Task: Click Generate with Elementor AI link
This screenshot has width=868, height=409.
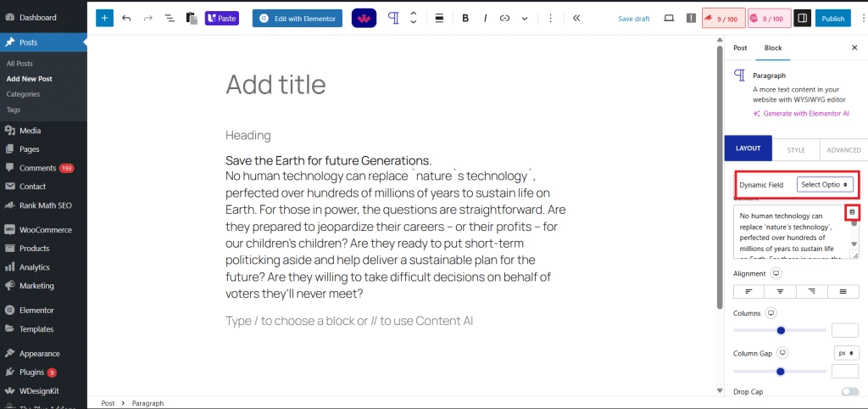Action: (801, 113)
